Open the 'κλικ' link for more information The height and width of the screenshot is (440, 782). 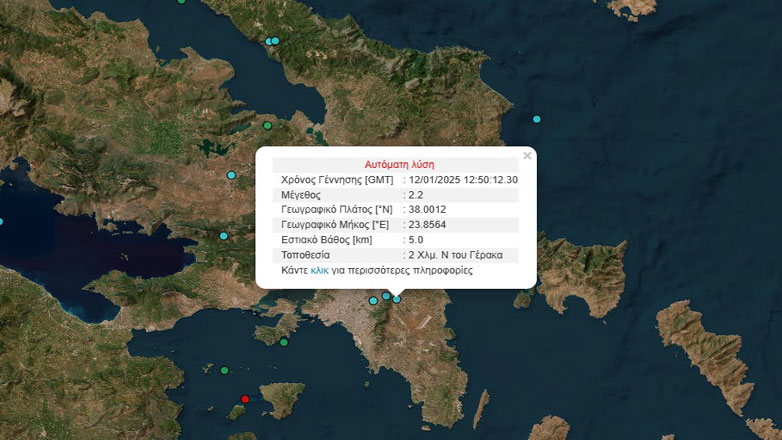319,270
